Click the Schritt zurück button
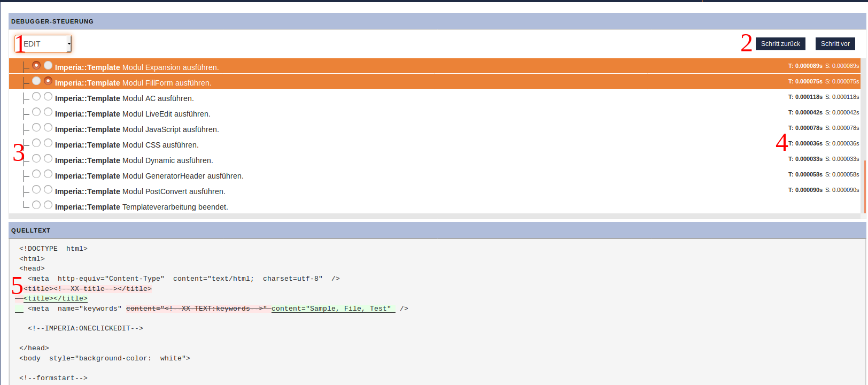This screenshot has width=868, height=385. pos(780,44)
